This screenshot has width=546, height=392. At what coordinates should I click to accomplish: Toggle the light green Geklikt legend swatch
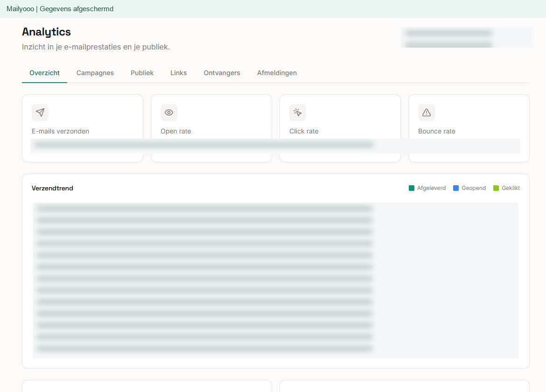tap(496, 188)
